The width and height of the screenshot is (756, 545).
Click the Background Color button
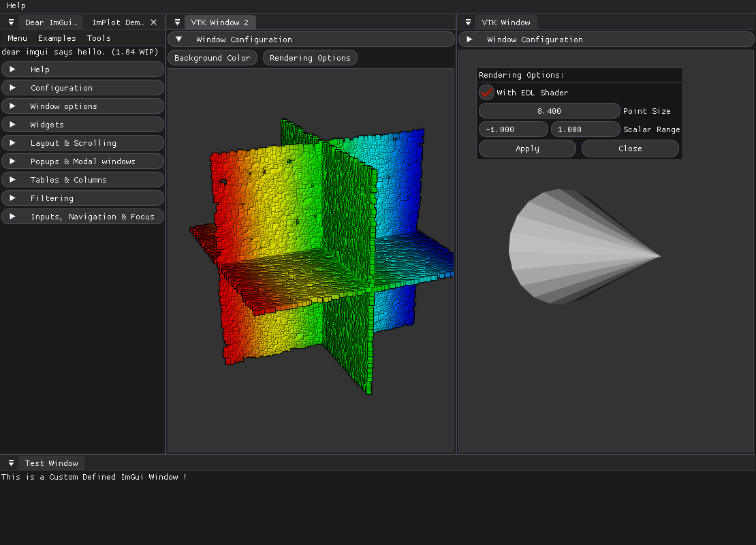(212, 58)
